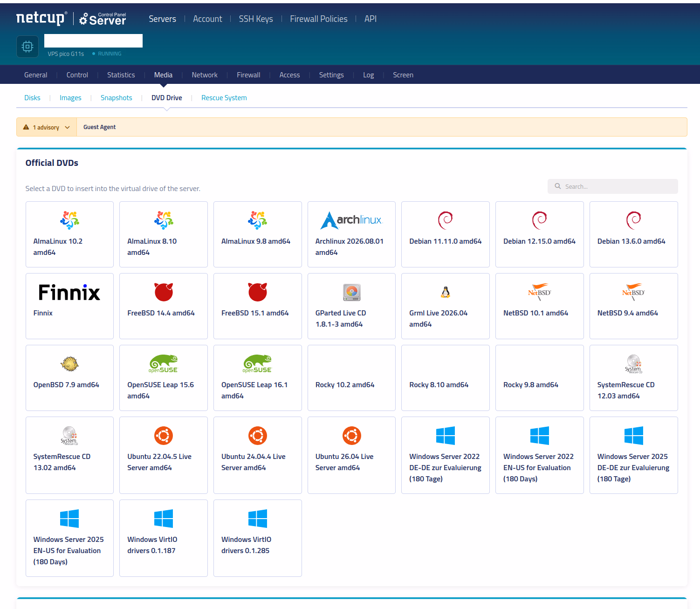The image size is (700, 609).
Task: Open SSH Keys in top navigation
Action: pyautogui.click(x=256, y=19)
